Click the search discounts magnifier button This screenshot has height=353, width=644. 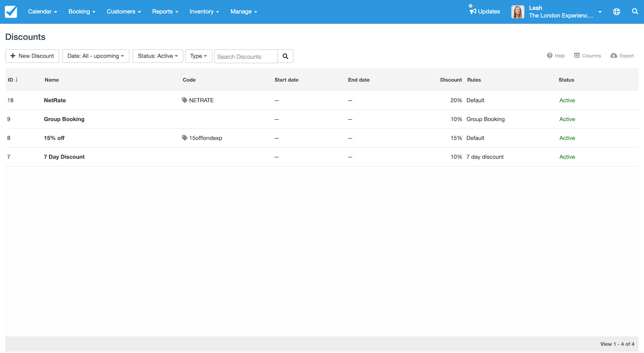pos(285,57)
